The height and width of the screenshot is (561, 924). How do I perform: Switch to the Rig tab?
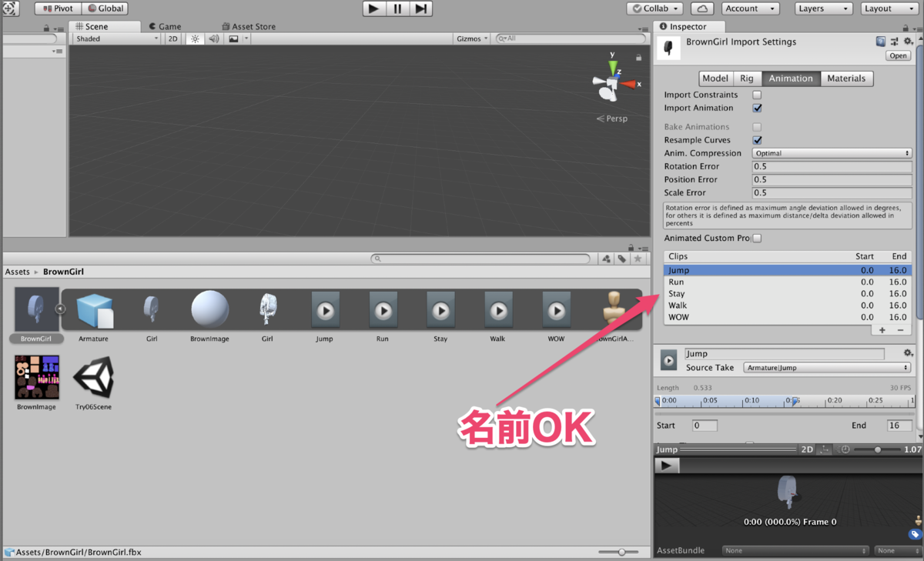(747, 78)
